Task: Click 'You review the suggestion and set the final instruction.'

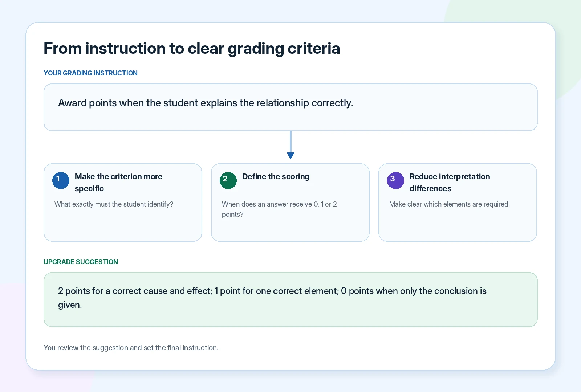Action: pyautogui.click(x=131, y=348)
